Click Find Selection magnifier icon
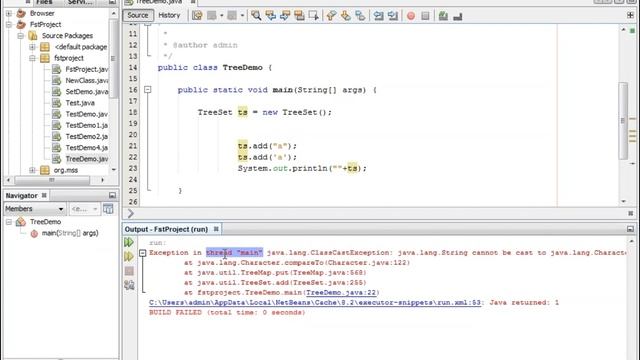Viewport: 640px width, 360px height. pyautogui.click(x=256, y=16)
